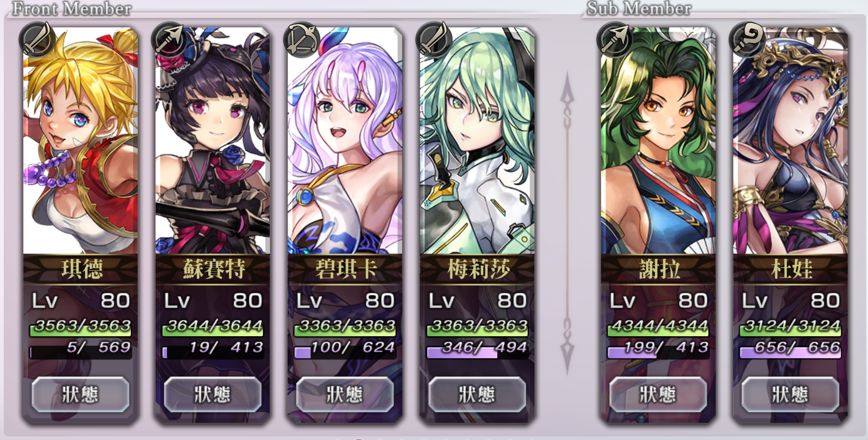Image resolution: width=868 pixels, height=440 pixels.
Task: Click the bow weapon icon on 碧琪卡's card
Action: click(x=302, y=39)
